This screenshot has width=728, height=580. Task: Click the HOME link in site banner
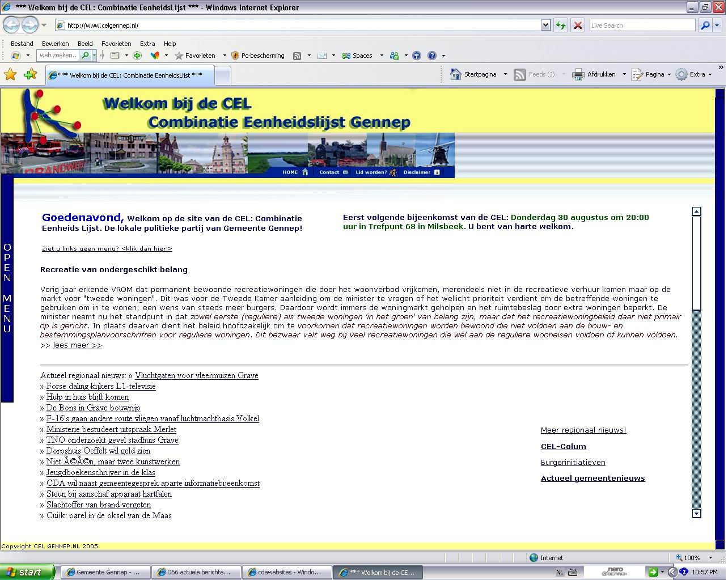click(x=295, y=172)
